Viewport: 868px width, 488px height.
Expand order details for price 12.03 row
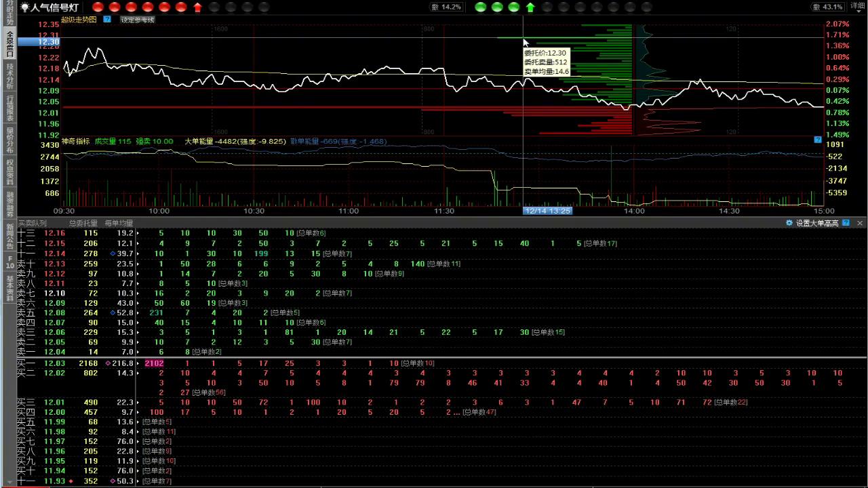(x=138, y=364)
